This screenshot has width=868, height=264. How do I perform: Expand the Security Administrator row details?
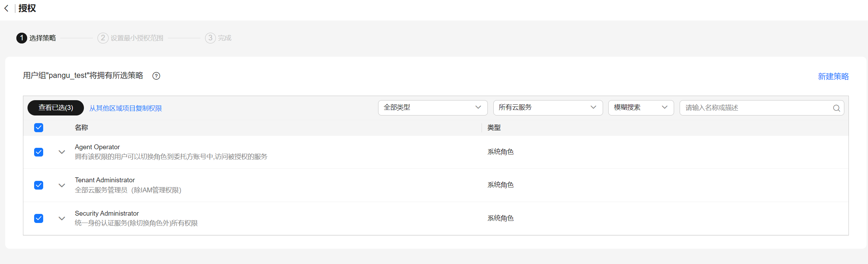[62, 218]
